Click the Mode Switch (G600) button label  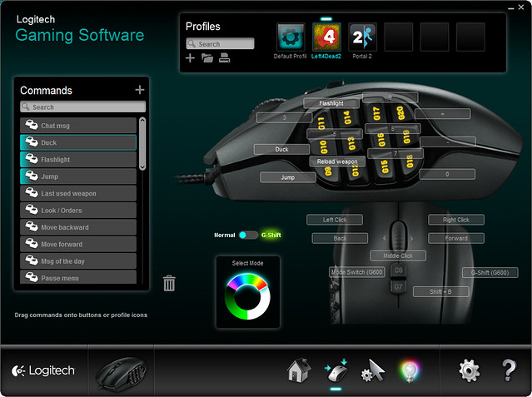[358, 272]
